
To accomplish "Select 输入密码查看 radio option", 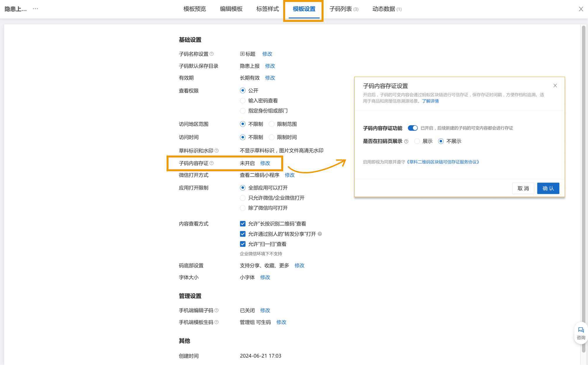I will [243, 101].
